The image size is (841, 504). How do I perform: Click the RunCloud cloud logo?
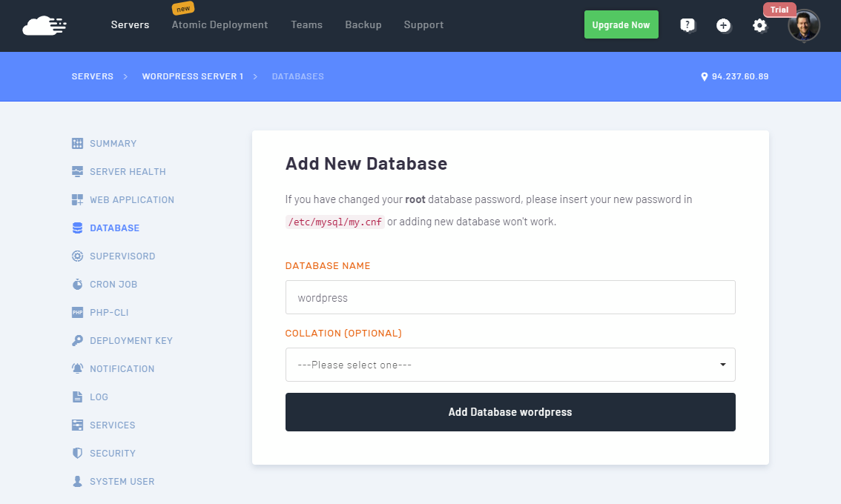(44, 26)
